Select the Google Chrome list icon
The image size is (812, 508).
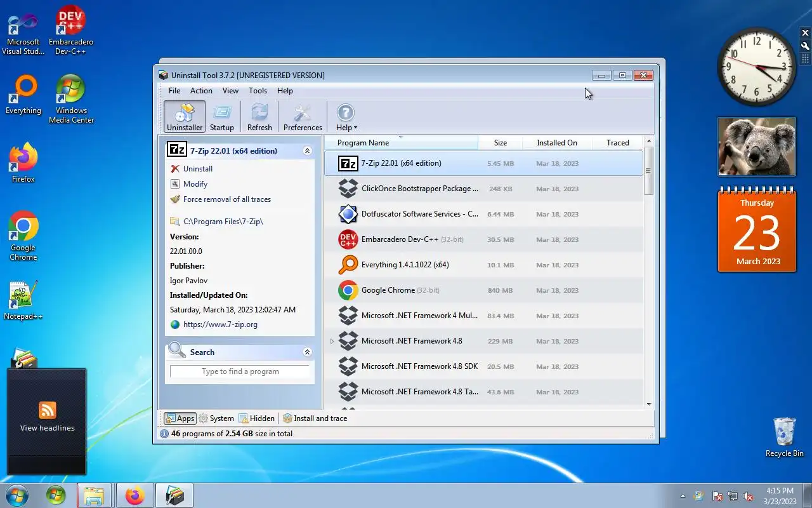point(348,290)
